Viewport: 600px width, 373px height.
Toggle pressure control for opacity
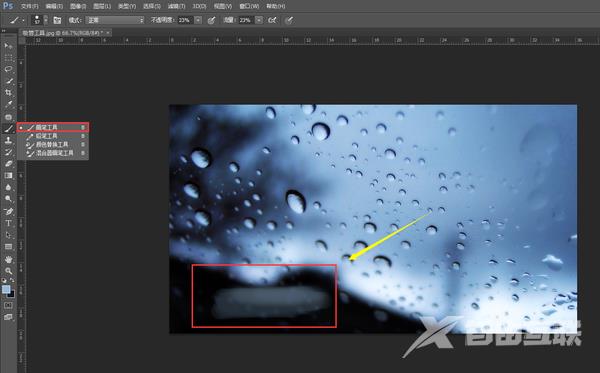(x=211, y=20)
